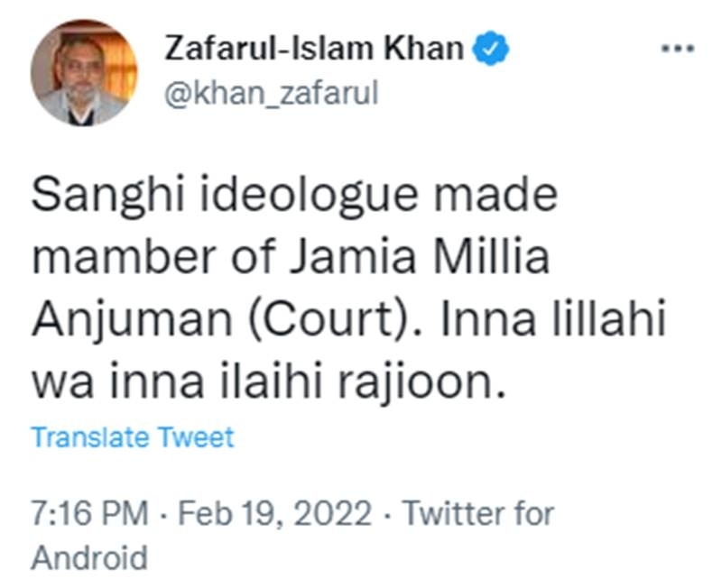Open Zafarul-Islam Khan's profile picture
The image size is (722, 588).
pos(84,71)
